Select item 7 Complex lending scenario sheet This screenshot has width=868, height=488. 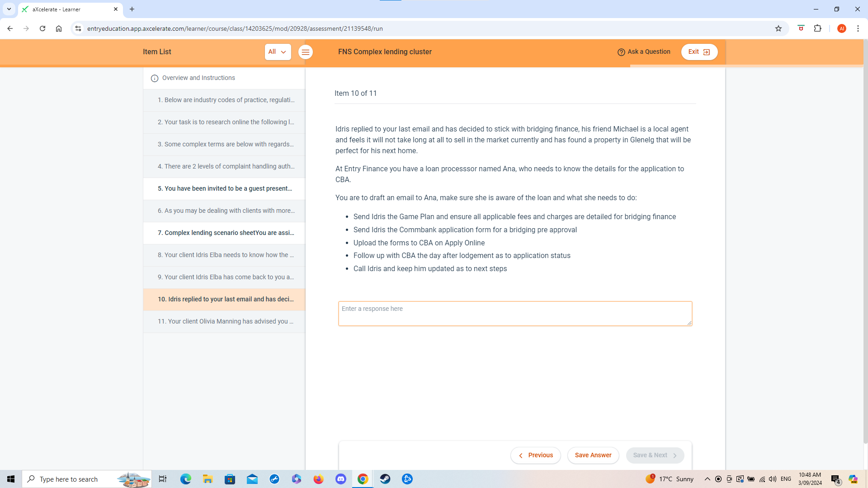coord(225,233)
